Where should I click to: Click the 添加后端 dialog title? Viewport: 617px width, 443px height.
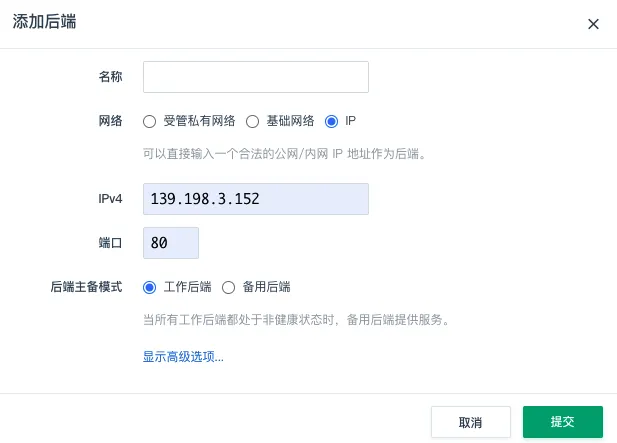point(45,23)
